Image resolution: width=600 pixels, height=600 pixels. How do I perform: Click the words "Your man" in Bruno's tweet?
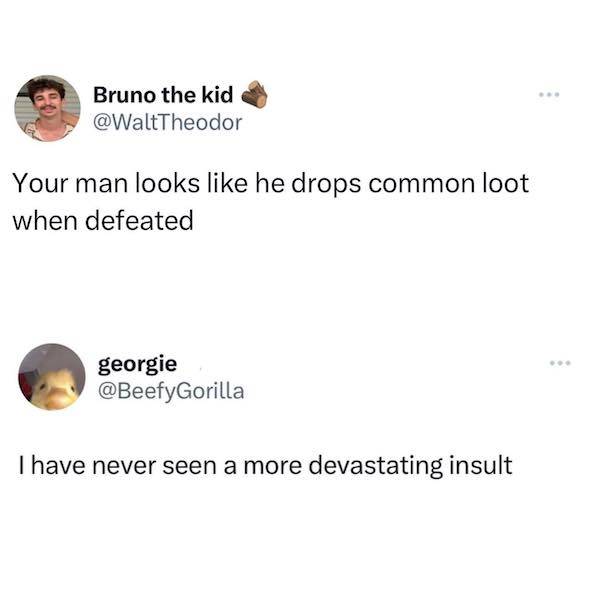click(62, 187)
